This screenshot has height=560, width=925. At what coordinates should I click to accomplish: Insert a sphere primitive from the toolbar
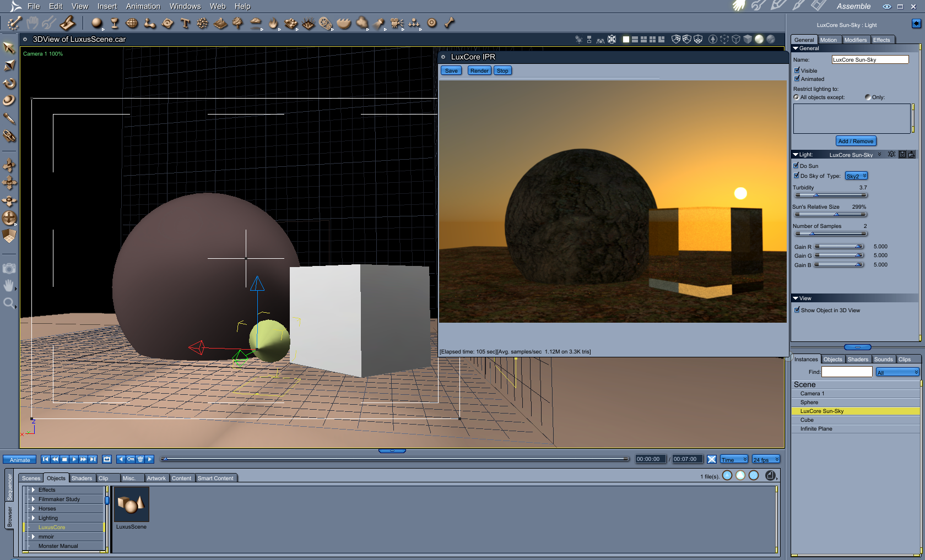96,23
